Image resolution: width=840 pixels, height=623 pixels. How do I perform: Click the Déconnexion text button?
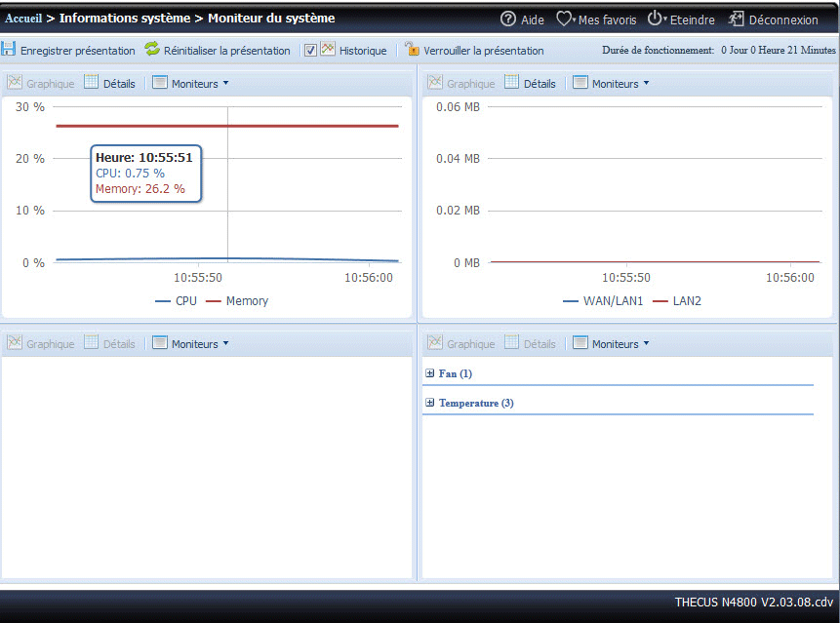pos(783,19)
